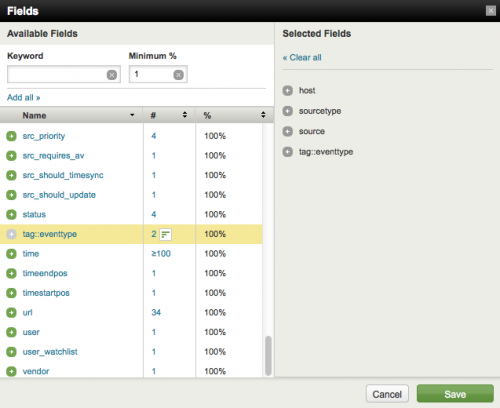Click Clear all in Selected Fields
This screenshot has height=408, width=500.
(x=302, y=58)
